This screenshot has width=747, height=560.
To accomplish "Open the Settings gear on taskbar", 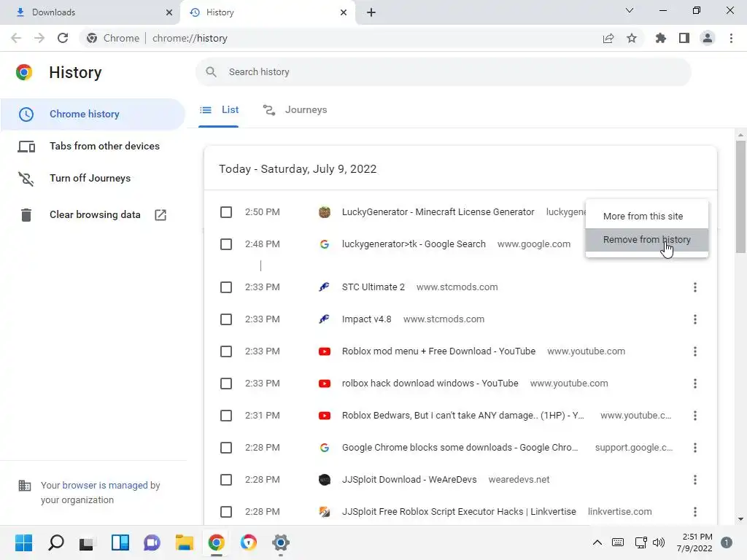I will pyautogui.click(x=281, y=542).
